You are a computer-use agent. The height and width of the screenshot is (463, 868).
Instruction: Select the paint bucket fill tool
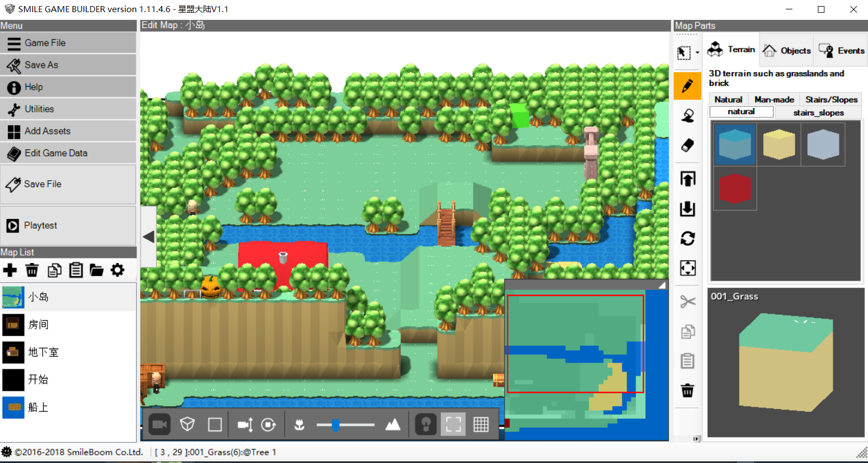(x=687, y=115)
